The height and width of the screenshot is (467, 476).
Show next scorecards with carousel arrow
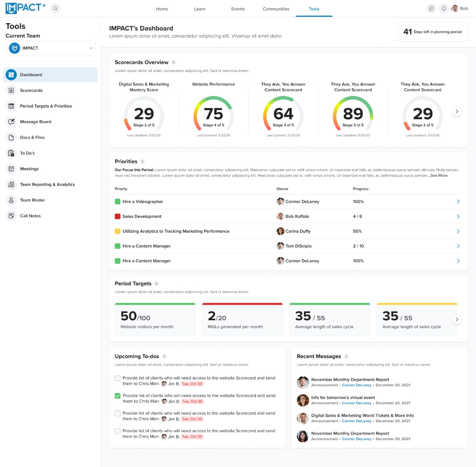pyautogui.click(x=456, y=112)
